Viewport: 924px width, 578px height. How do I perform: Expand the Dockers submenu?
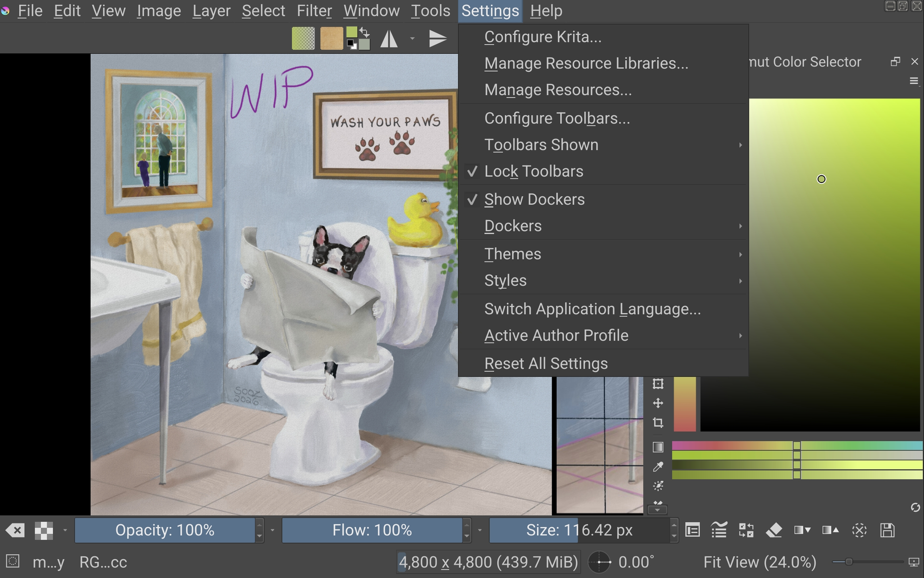tap(603, 226)
